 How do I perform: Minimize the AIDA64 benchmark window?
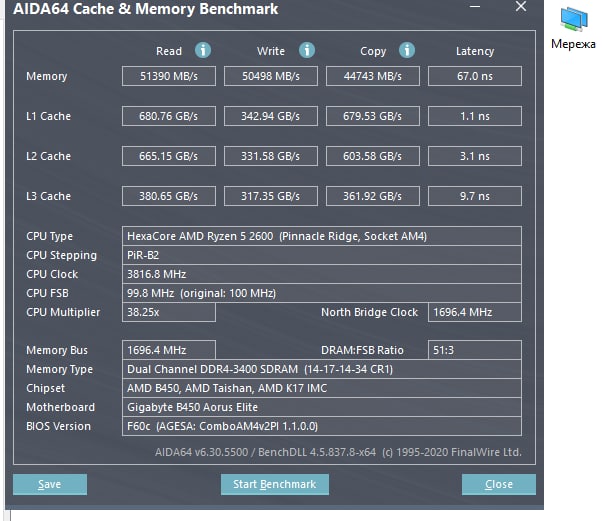pos(475,7)
